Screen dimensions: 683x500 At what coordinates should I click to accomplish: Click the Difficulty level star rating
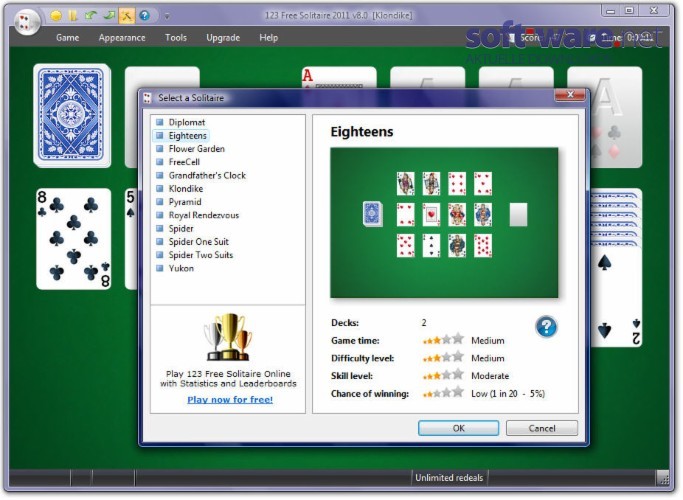point(443,358)
